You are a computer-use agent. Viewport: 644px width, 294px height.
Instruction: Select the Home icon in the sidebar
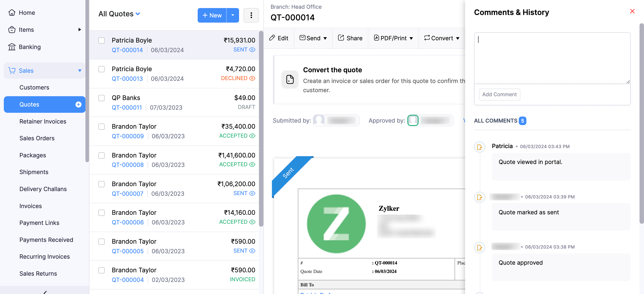(12, 13)
